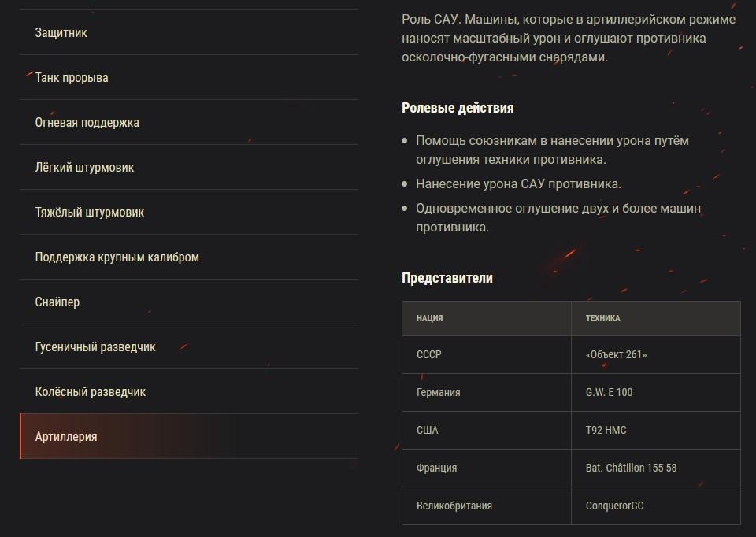Click the ConquerorGC vehicle cell
This screenshot has width=756, height=537.
pyautogui.click(x=614, y=506)
